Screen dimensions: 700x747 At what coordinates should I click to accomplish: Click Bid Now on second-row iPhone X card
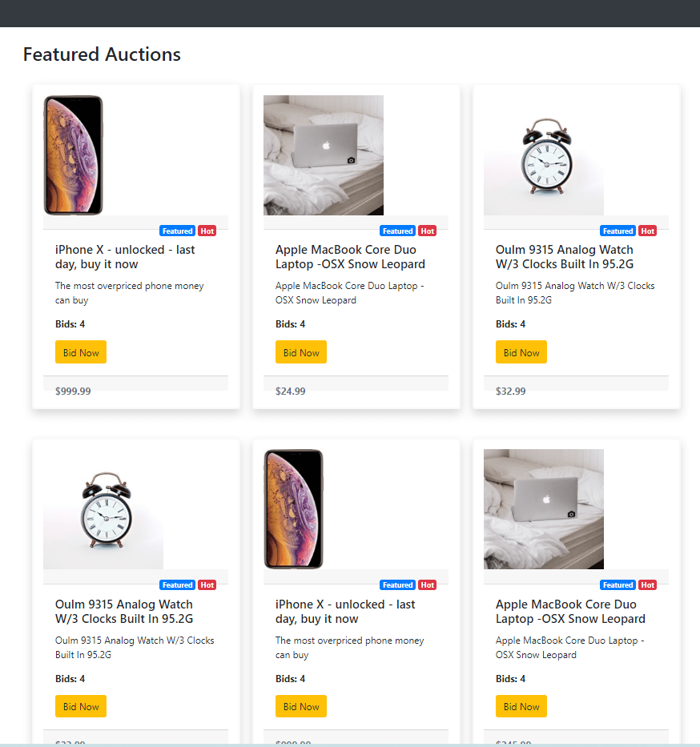(x=300, y=706)
